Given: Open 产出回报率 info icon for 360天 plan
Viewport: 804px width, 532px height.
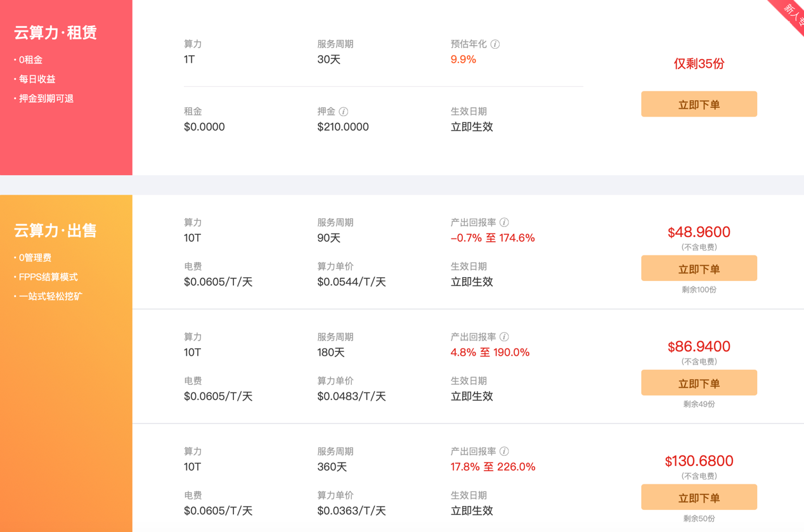Looking at the screenshot, I should tap(504, 451).
